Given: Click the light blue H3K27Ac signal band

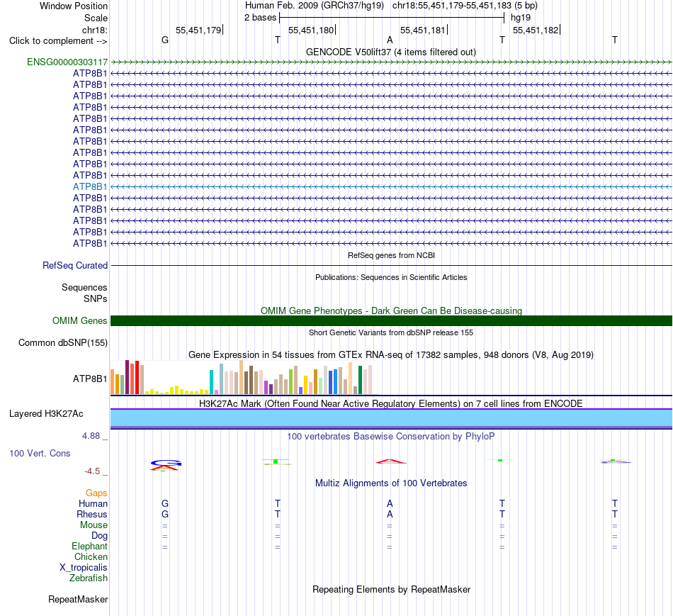Looking at the screenshot, I should (392, 418).
